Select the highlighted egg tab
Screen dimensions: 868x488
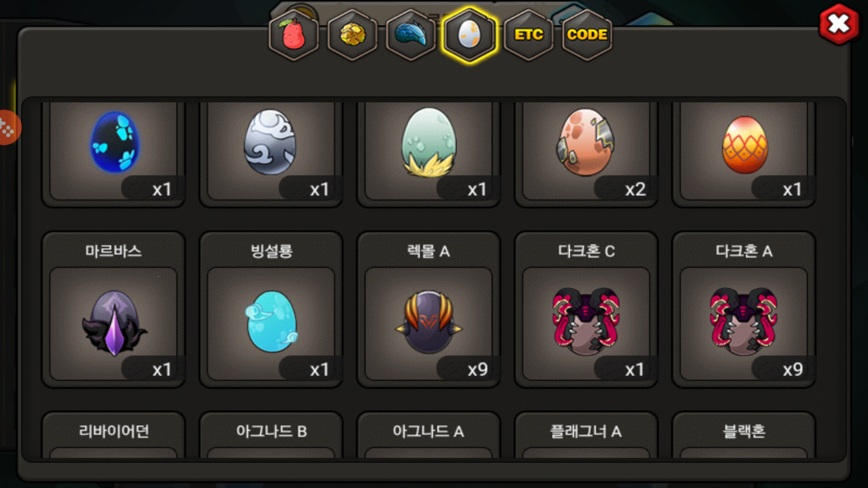[x=470, y=35]
